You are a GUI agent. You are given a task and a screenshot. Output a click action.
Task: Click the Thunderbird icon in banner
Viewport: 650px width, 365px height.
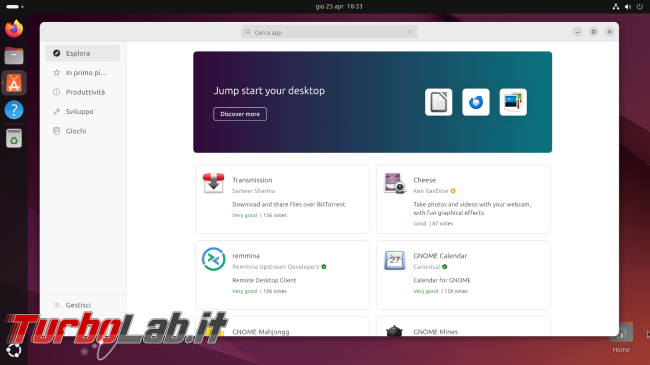pos(476,102)
